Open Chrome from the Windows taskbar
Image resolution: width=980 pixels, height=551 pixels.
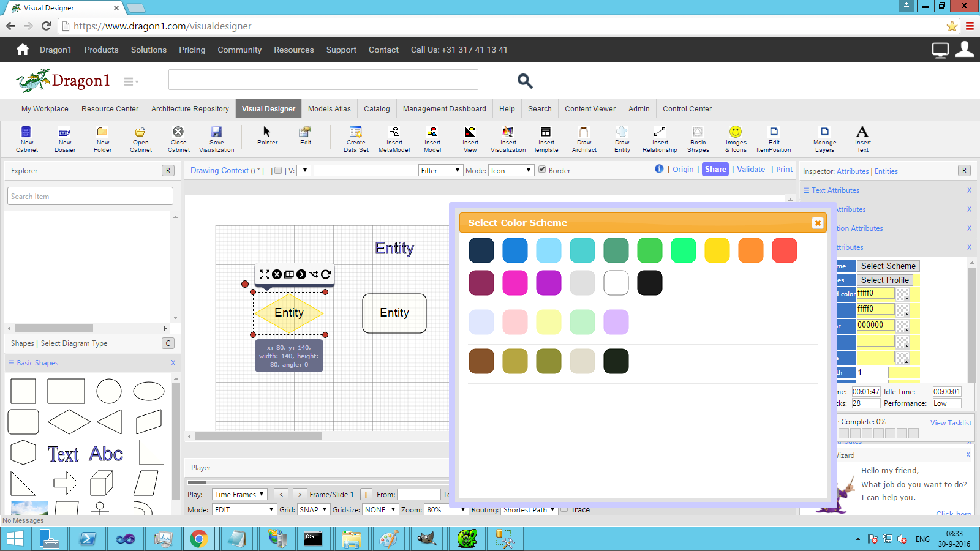pos(198,539)
